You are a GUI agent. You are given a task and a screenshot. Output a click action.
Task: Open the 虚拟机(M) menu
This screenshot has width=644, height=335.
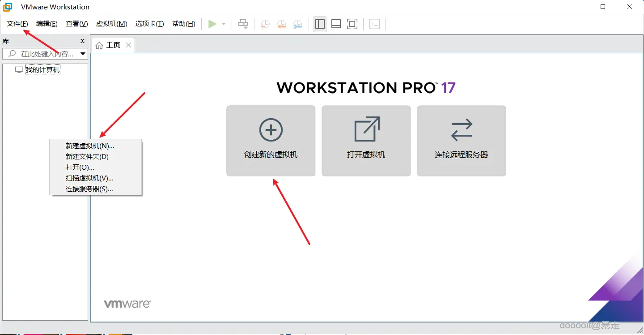coord(111,24)
